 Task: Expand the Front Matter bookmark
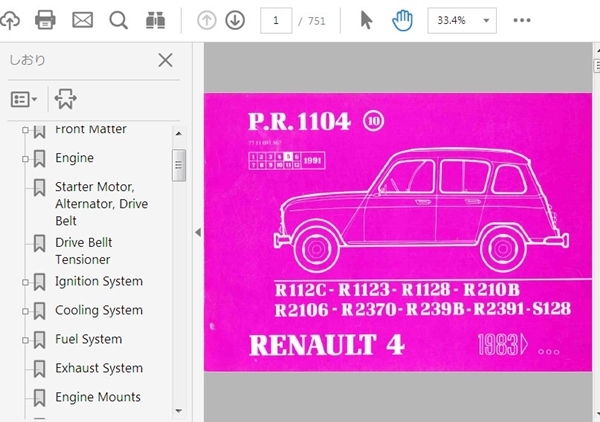point(25,130)
